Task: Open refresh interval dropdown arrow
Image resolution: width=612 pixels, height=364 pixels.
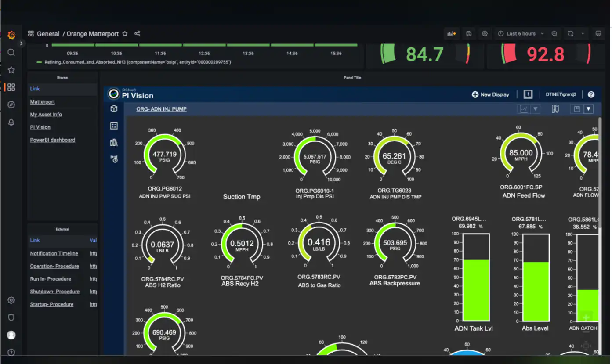Action: tap(583, 34)
